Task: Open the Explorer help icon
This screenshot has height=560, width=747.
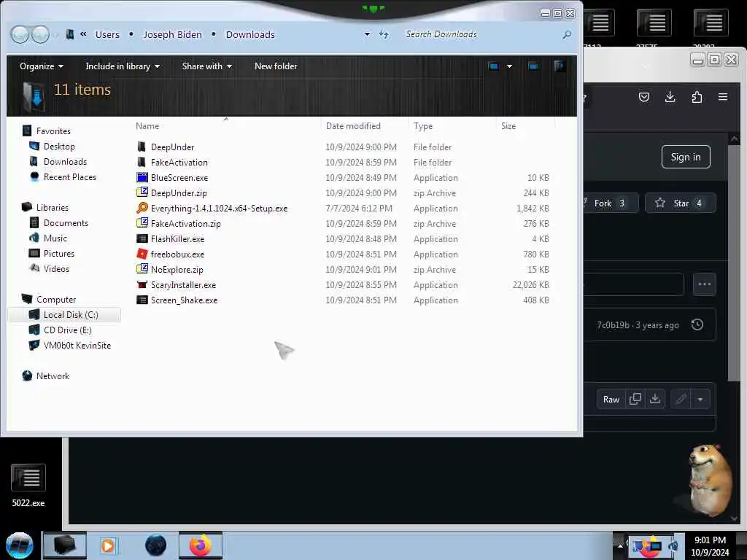Action: [x=560, y=66]
